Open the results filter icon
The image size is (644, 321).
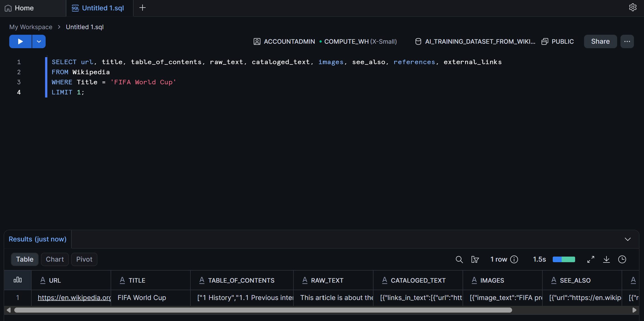pyautogui.click(x=475, y=259)
